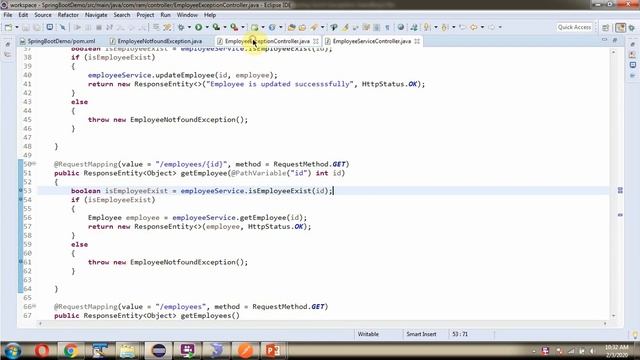The image size is (640, 360).
Task: Open the File menu
Action: (x=8, y=15)
